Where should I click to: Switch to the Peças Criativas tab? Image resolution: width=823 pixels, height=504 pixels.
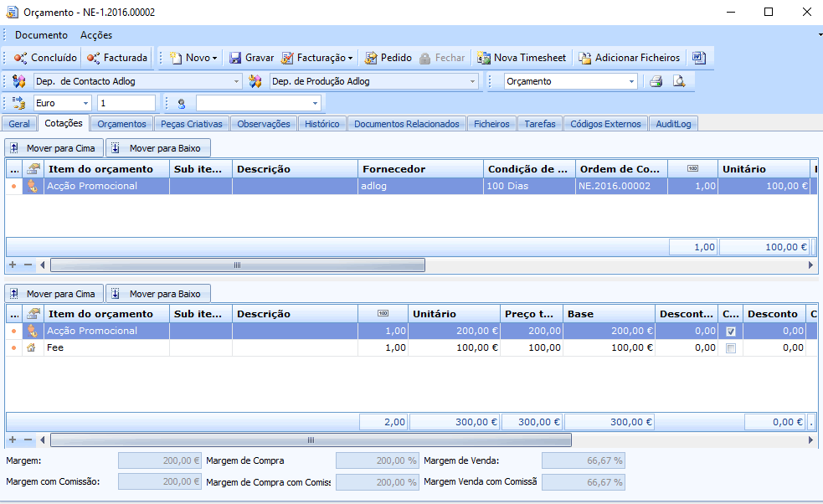click(x=192, y=124)
